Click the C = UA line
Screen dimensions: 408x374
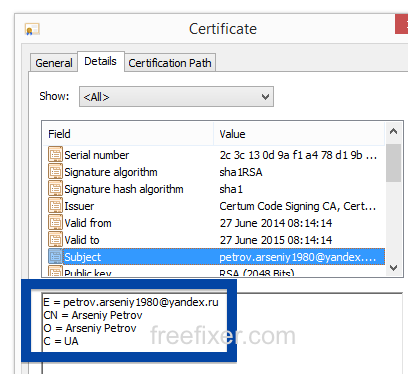point(61,341)
